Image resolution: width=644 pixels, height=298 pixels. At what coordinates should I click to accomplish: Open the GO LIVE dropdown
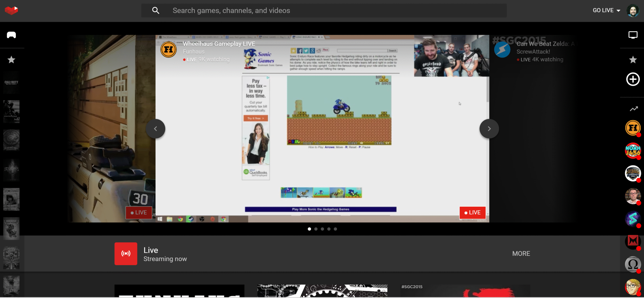tap(607, 10)
